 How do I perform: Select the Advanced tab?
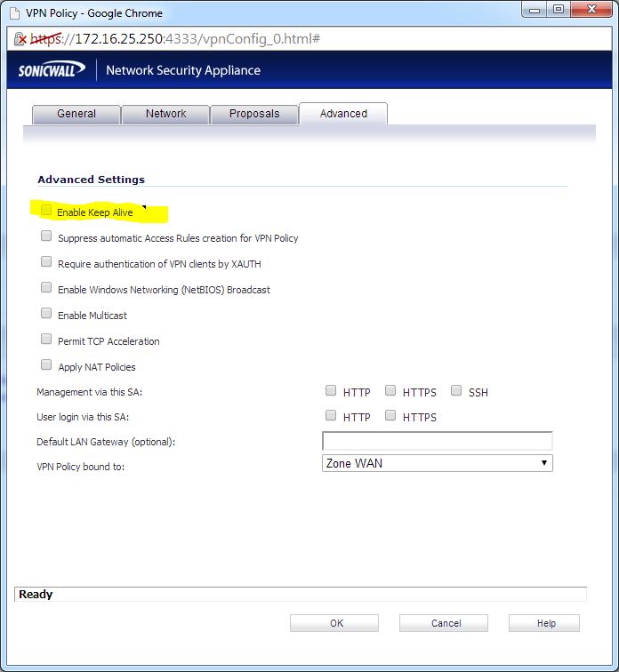point(343,114)
